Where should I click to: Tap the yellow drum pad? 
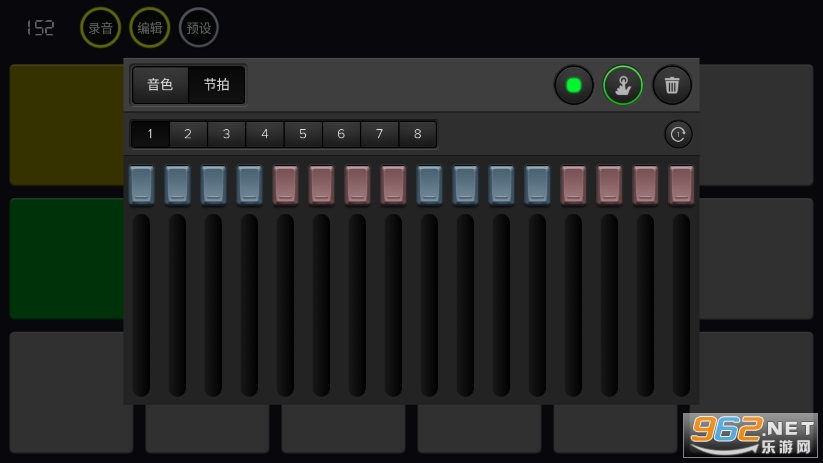(65, 125)
